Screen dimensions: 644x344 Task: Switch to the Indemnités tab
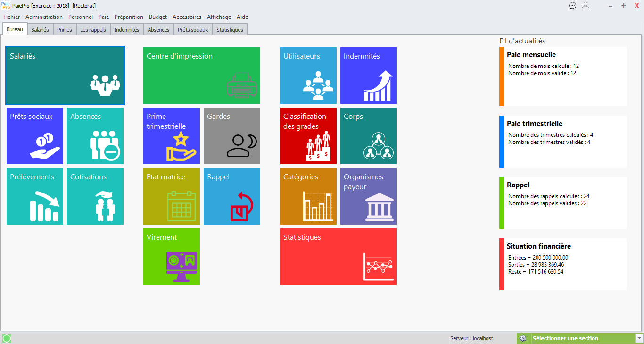127,30
